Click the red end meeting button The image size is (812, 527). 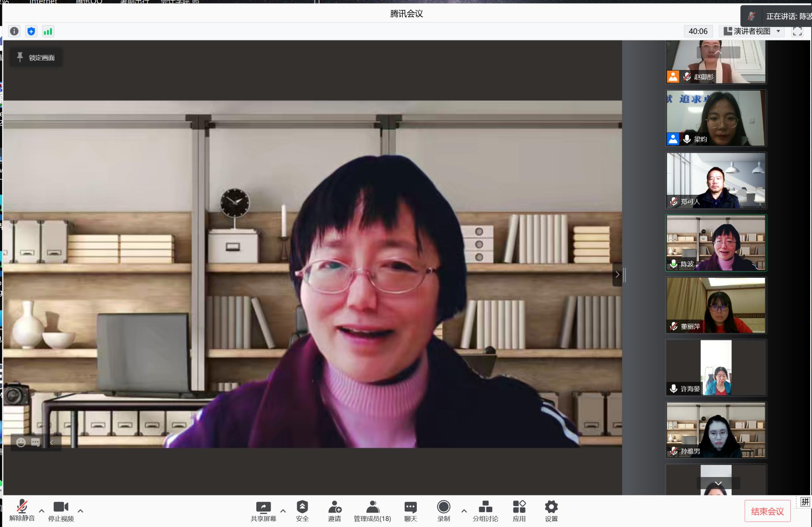click(x=767, y=511)
